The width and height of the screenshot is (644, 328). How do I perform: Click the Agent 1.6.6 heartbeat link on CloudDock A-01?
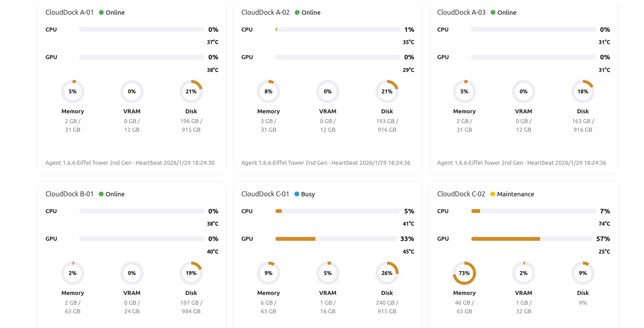(130, 163)
